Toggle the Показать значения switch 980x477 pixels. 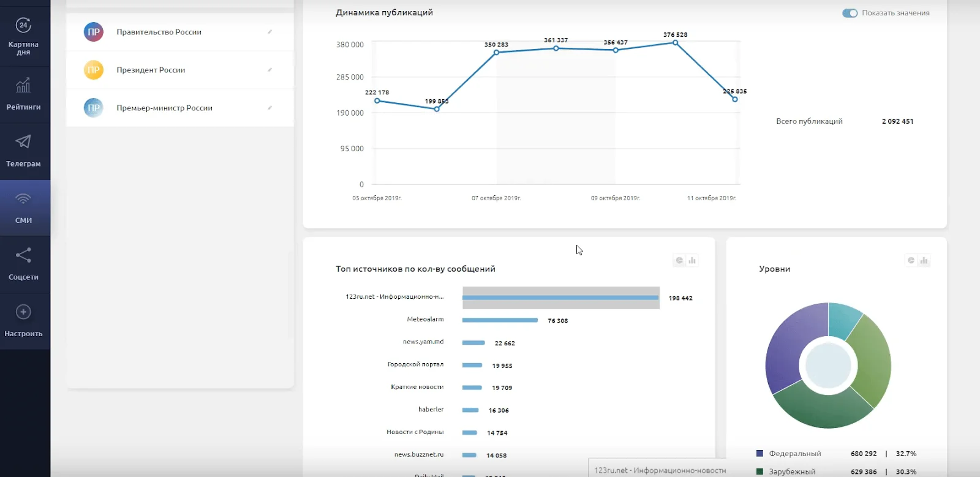(850, 13)
